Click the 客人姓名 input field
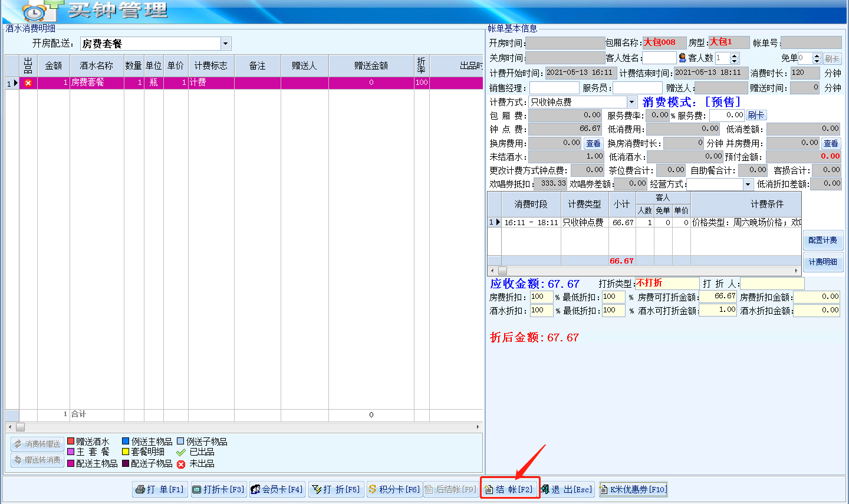The image size is (849, 504). (x=659, y=58)
